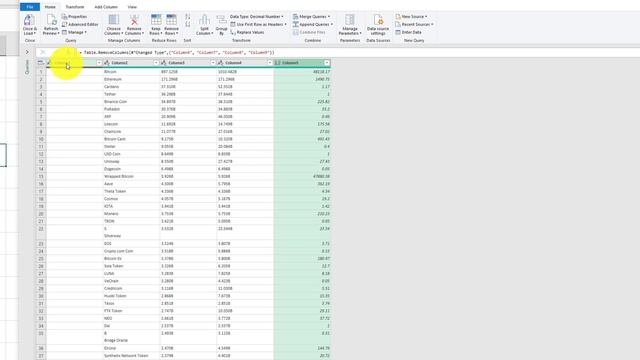Screen dimensions: 640x360
Task: Select the Column3 header
Action: click(188, 63)
